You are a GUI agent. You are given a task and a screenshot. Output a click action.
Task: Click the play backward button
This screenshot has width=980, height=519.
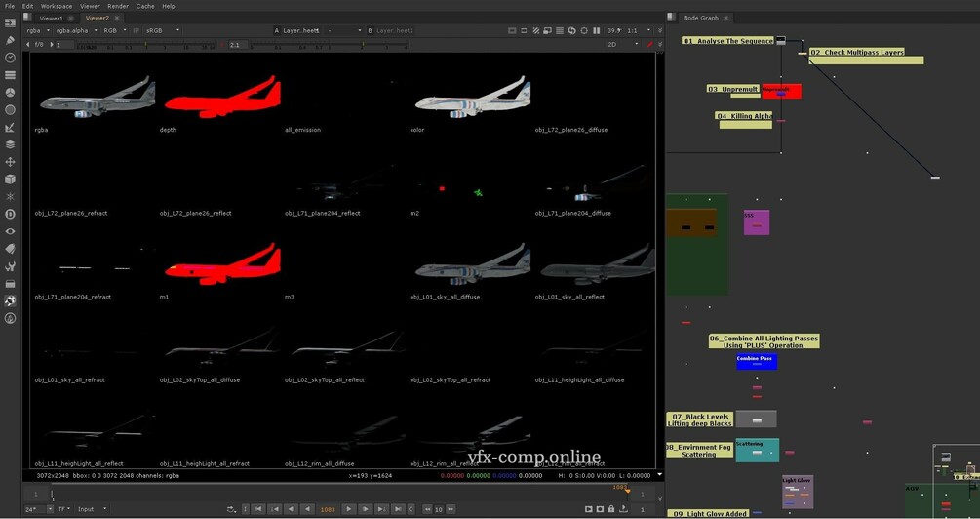click(x=307, y=509)
